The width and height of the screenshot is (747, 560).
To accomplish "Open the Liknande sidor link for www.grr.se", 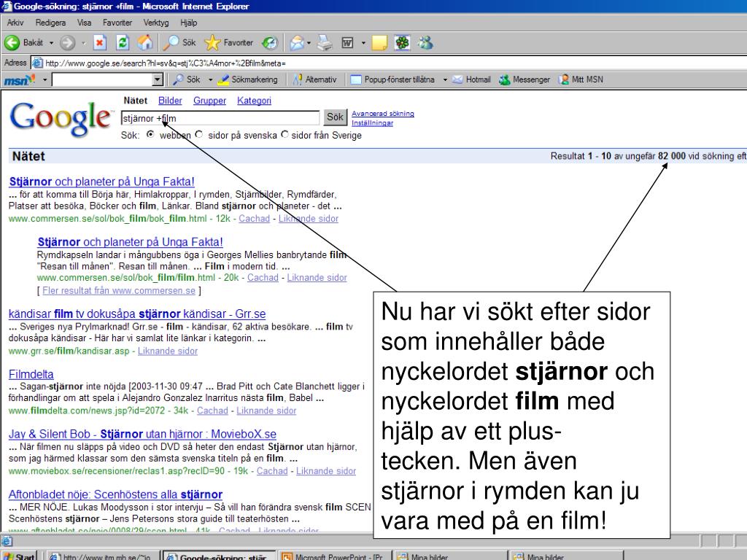I will click(x=168, y=351).
